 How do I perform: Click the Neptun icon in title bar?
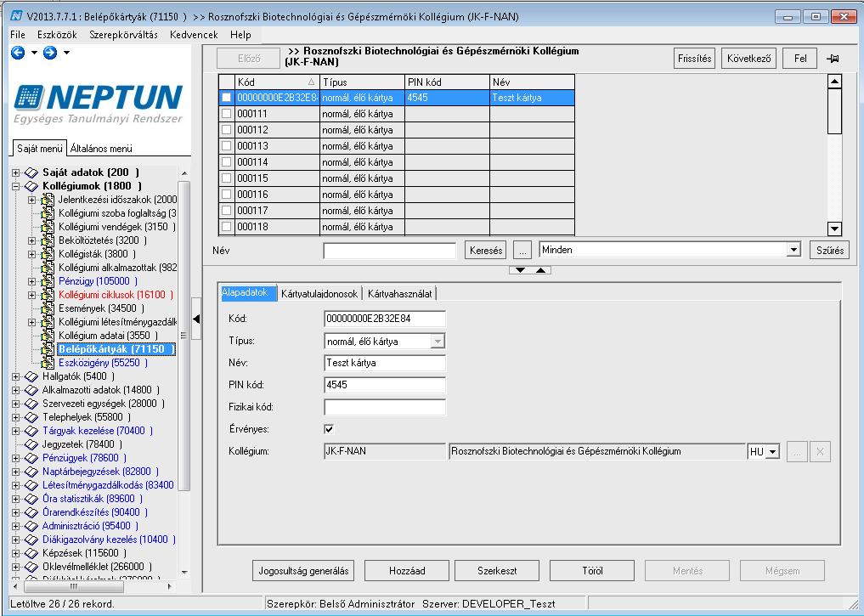coord(16,16)
